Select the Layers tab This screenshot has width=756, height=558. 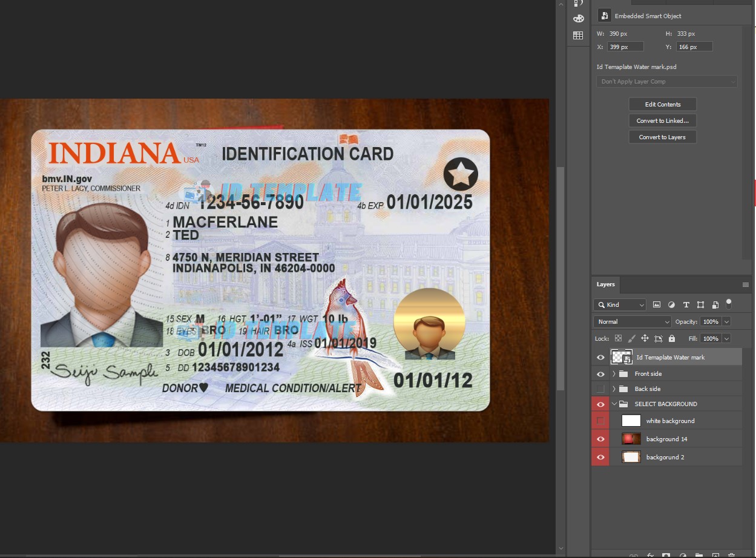[x=606, y=284]
